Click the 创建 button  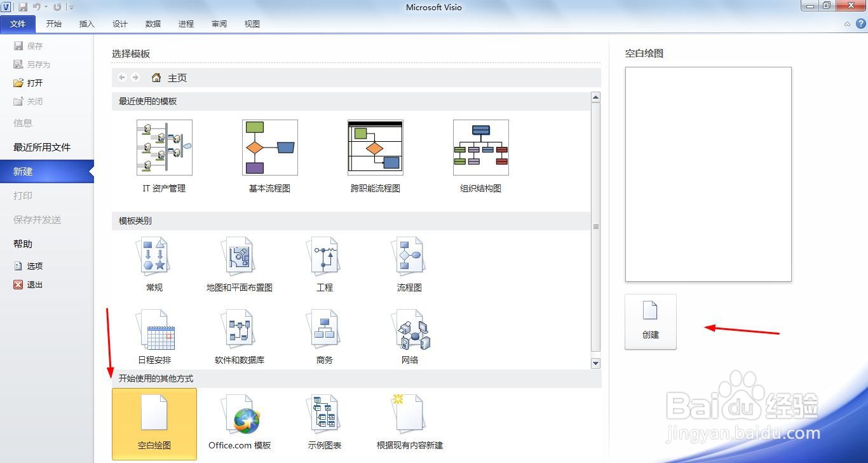point(651,322)
